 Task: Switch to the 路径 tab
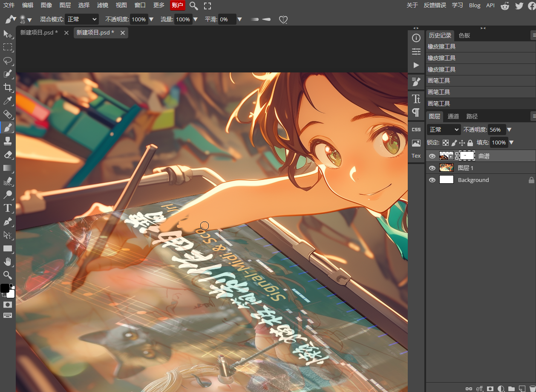click(x=472, y=116)
